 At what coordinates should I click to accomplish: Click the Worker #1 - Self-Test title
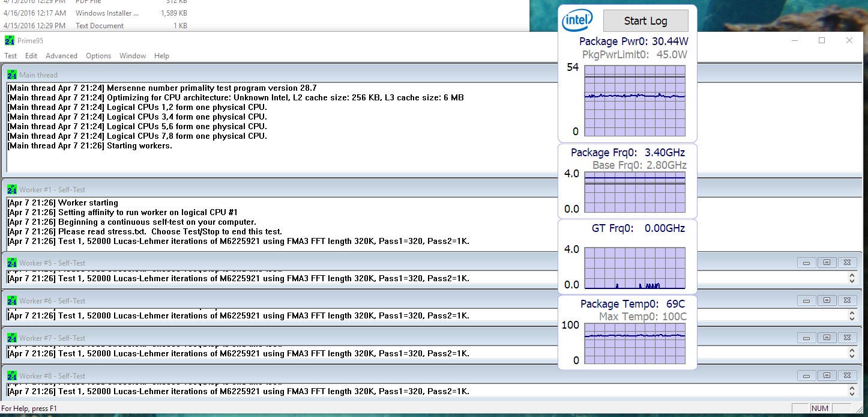[52, 190]
